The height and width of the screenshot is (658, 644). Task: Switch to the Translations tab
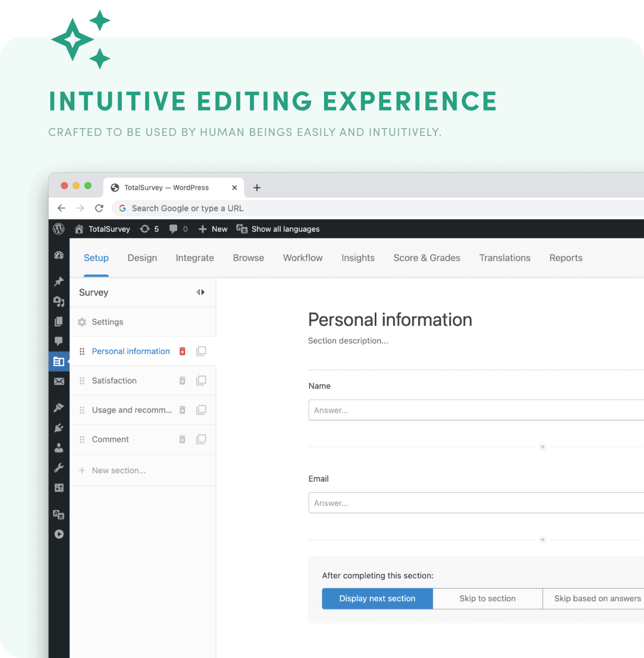point(505,258)
